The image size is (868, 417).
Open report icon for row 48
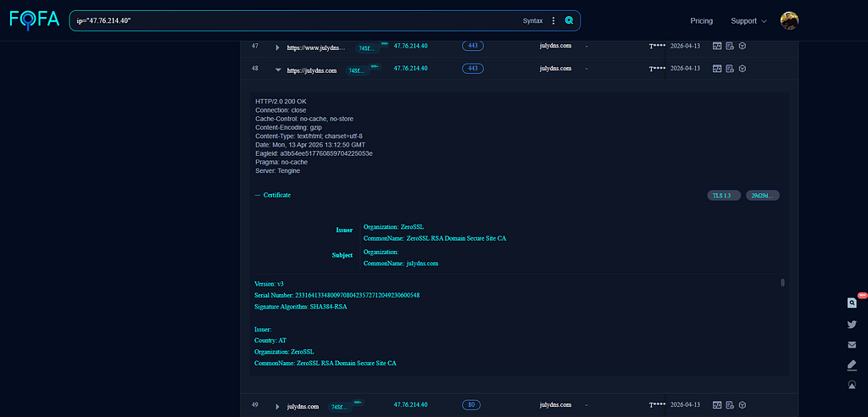(730, 69)
